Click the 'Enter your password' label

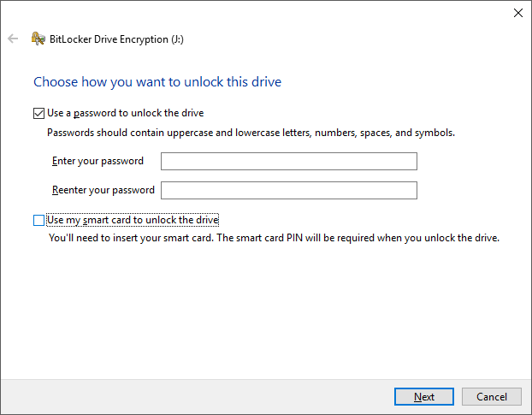click(98, 161)
